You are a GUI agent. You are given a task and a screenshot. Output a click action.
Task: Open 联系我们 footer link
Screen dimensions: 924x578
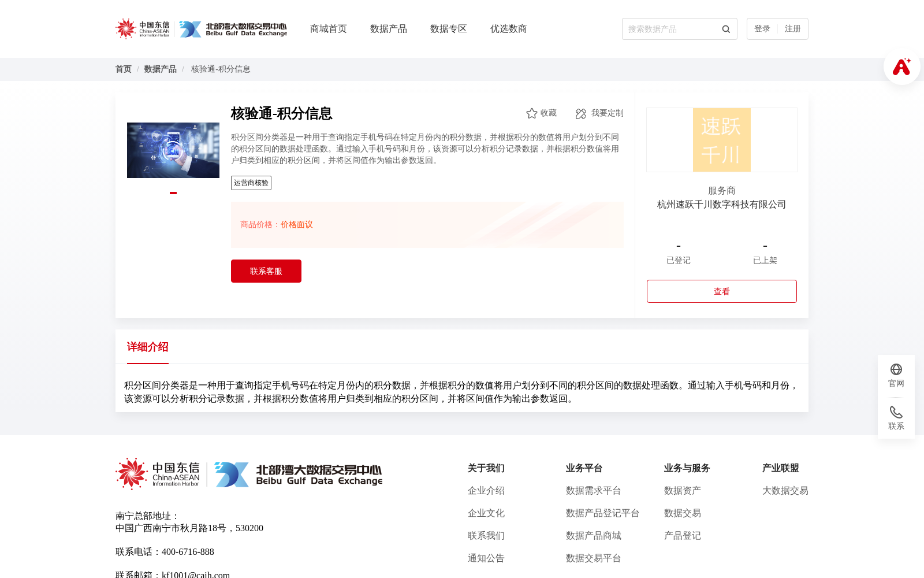click(486, 536)
